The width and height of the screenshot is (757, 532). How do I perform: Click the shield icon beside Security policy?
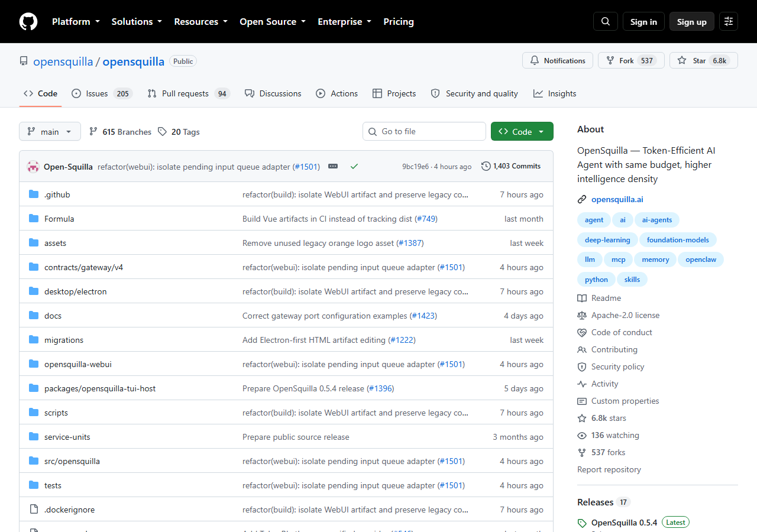582,366
